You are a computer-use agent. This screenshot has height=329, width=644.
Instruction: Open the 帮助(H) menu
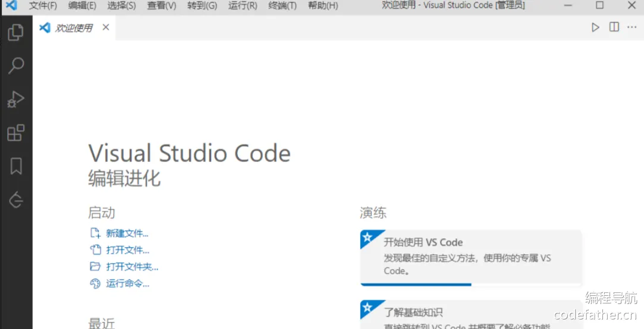click(323, 6)
